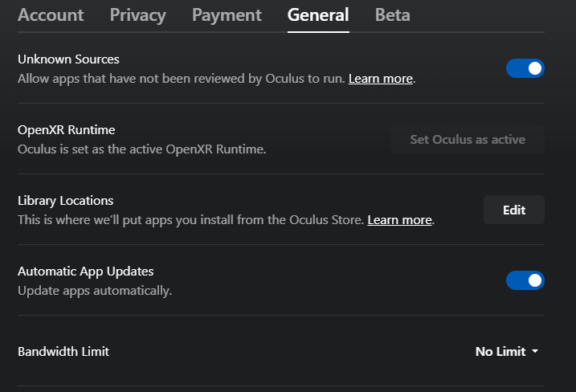Click the Edit button for Library Locations
Viewport: 576px width, 392px height.
(x=514, y=210)
